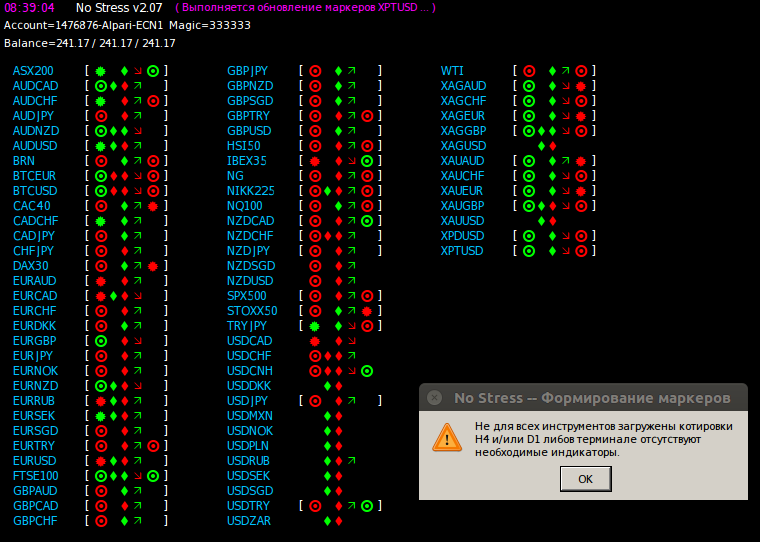Select the ASX200 symbol label
The width and height of the screenshot is (760, 542).
(x=33, y=71)
